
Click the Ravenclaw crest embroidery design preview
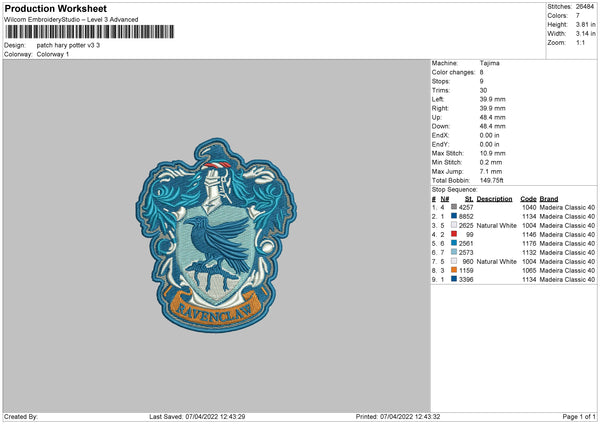tap(216, 235)
